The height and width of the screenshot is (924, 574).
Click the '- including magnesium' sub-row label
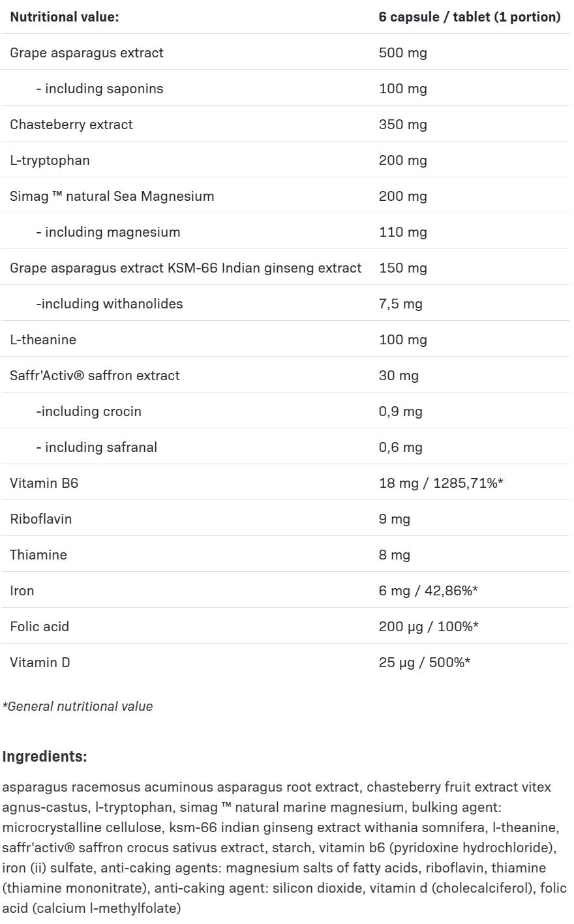point(108,232)
